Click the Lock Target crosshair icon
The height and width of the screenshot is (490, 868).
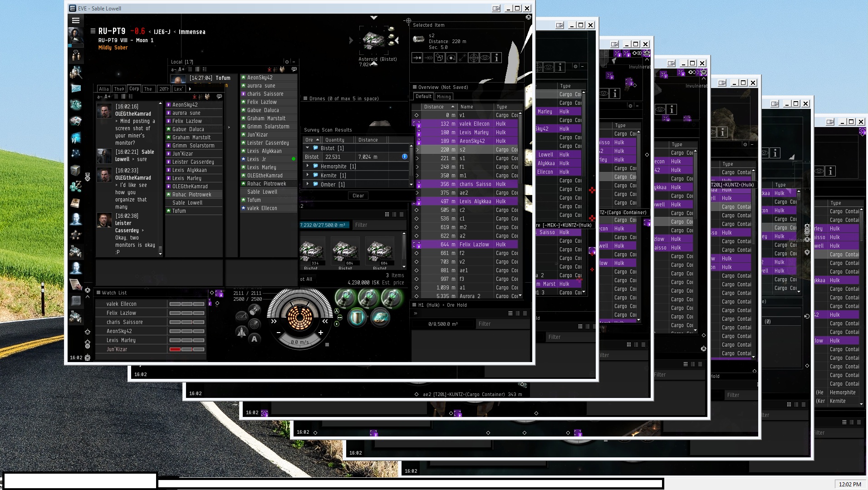(x=474, y=58)
